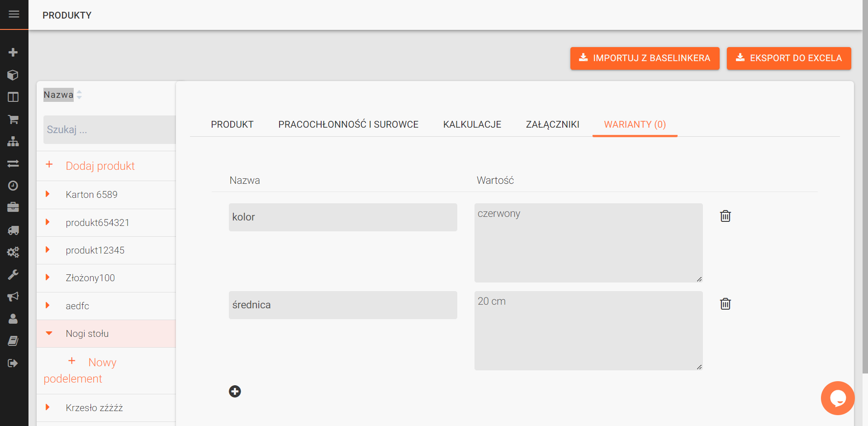Delete the średnica variant with the trash icon

pyautogui.click(x=725, y=304)
